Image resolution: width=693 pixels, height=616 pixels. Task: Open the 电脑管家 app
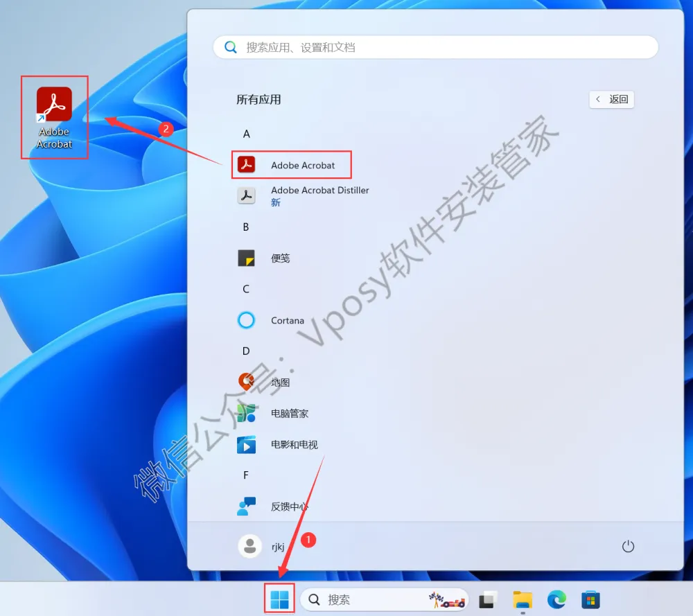tap(272, 413)
